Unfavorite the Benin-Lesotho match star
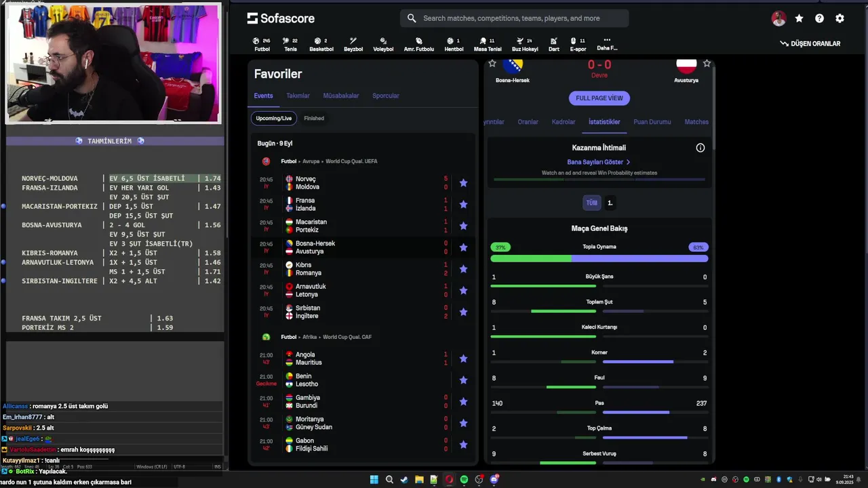The width and height of the screenshot is (868, 488). pos(463,380)
